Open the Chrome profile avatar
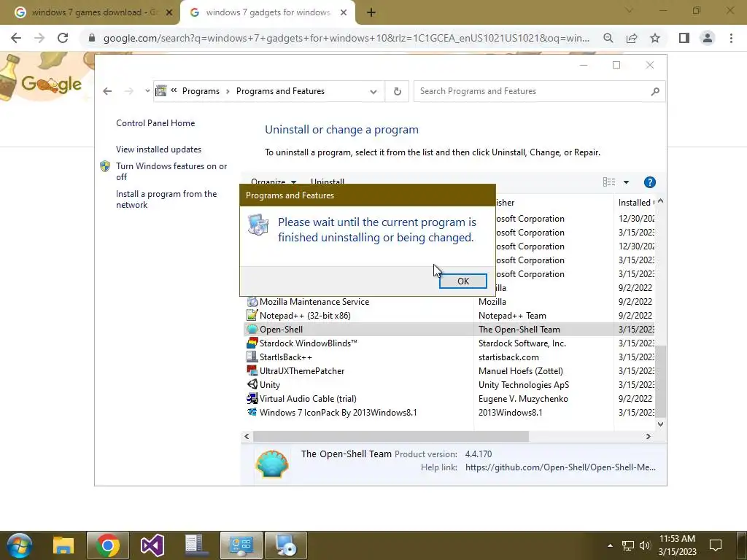Screen dimensions: 747x560 click(708, 38)
